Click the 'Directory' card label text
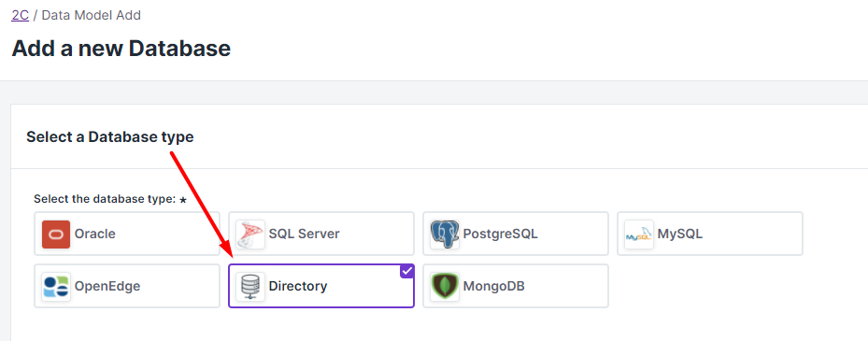Image resolution: width=868 pixels, height=341 pixels. pyautogui.click(x=298, y=286)
